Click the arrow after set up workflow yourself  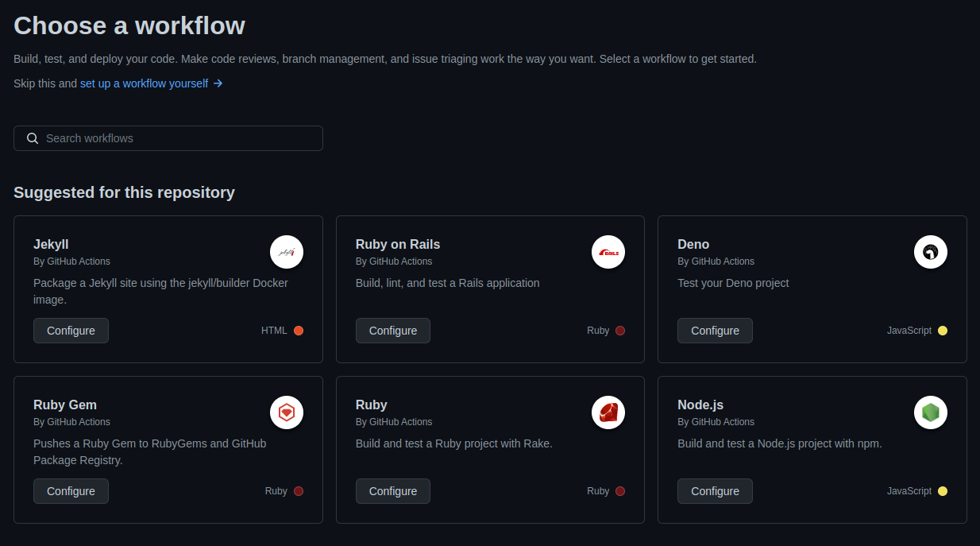pos(218,83)
